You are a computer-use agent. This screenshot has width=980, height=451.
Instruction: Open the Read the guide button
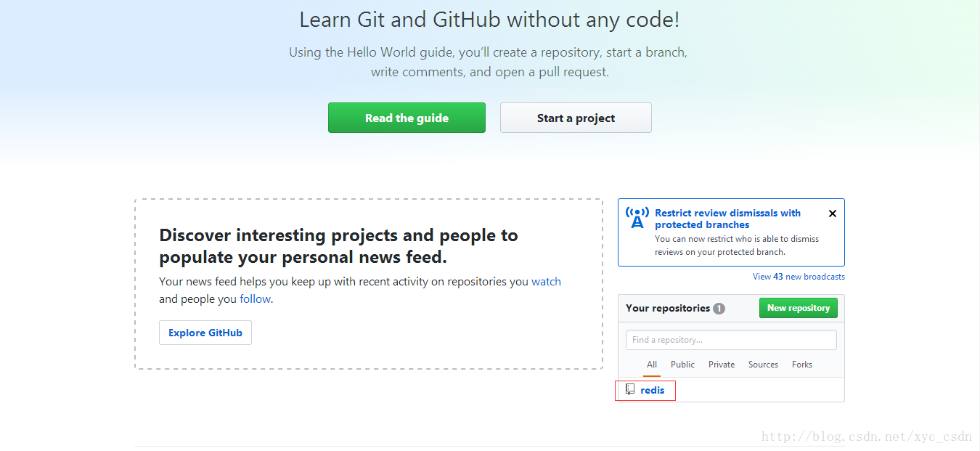point(407,118)
